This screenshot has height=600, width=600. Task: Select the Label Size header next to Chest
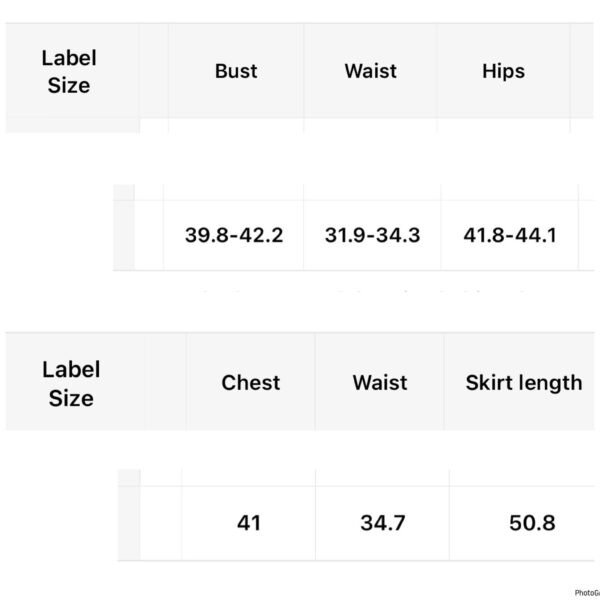pos(71,383)
